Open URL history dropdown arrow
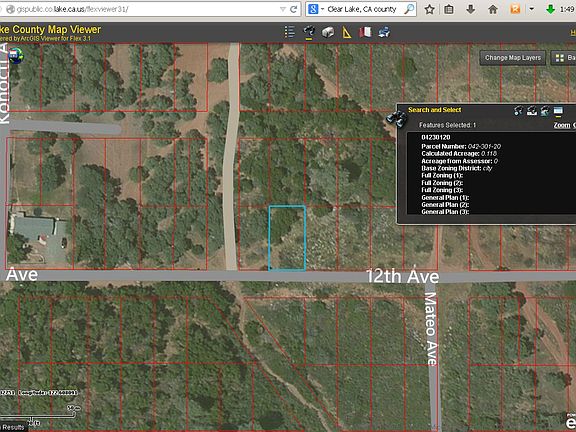 [x=282, y=9]
